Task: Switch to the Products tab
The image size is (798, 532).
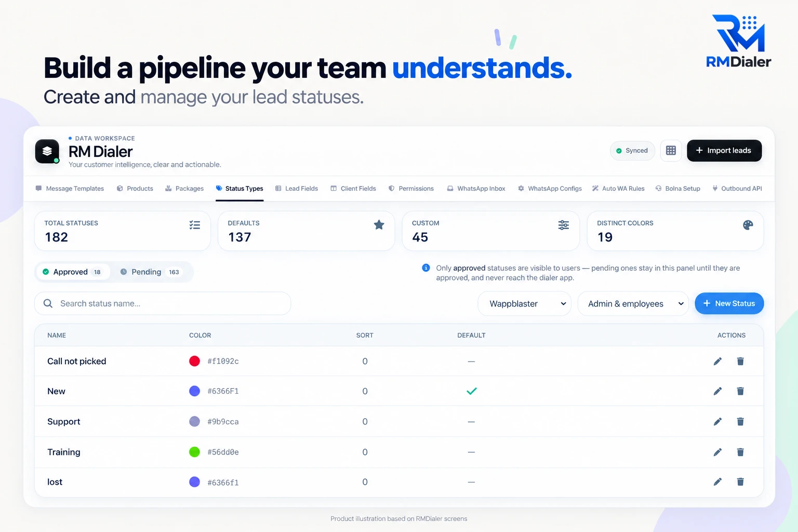Action: (x=135, y=189)
